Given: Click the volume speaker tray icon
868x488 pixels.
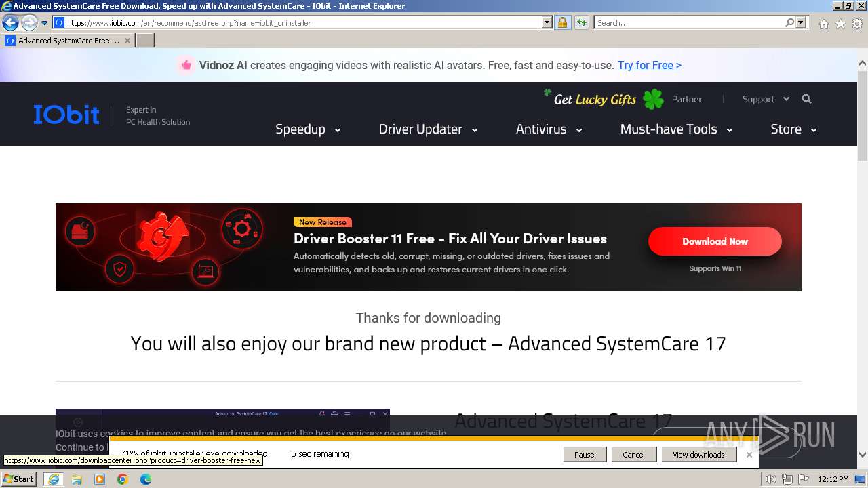Looking at the screenshot, I should (771, 479).
